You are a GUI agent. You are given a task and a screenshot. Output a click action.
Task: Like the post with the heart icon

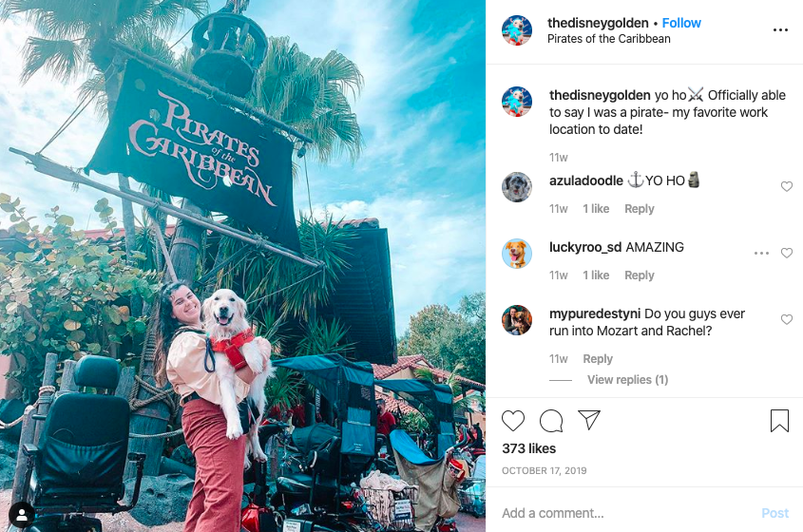pyautogui.click(x=512, y=421)
